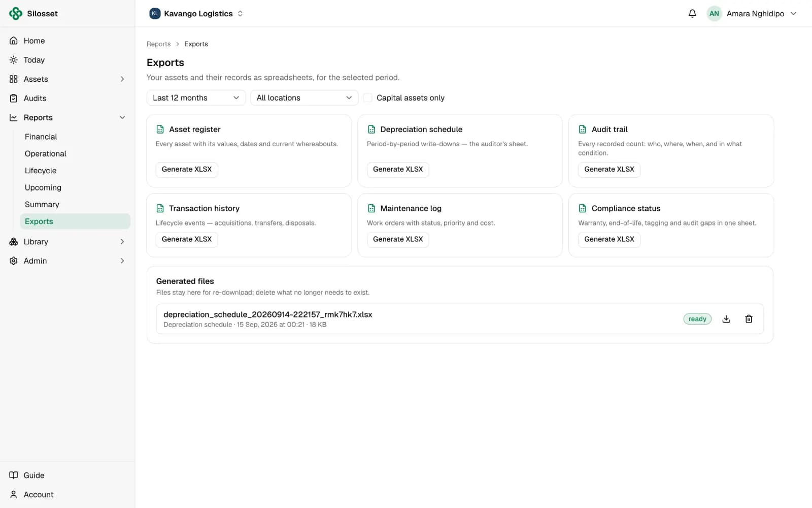Open the Kavango Logistics organization switcher

coord(196,14)
